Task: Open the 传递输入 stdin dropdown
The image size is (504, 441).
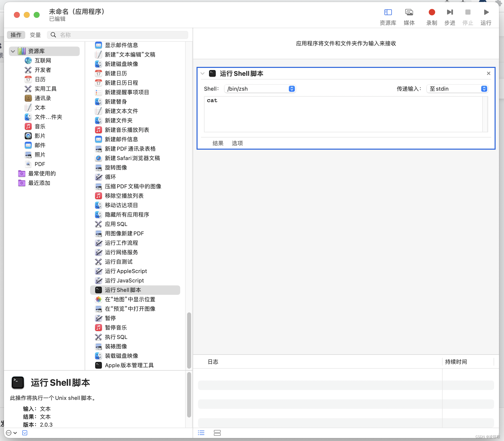Action: pyautogui.click(x=457, y=89)
